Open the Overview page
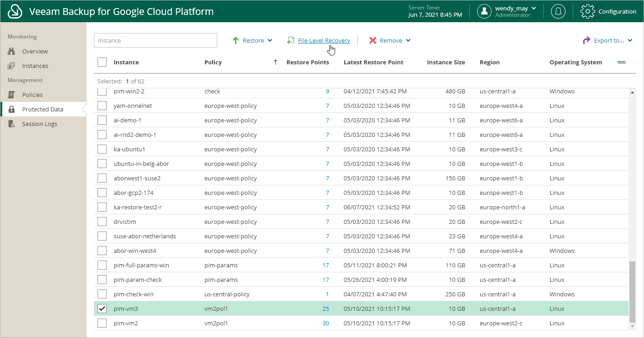This screenshot has width=644, height=338. (35, 51)
